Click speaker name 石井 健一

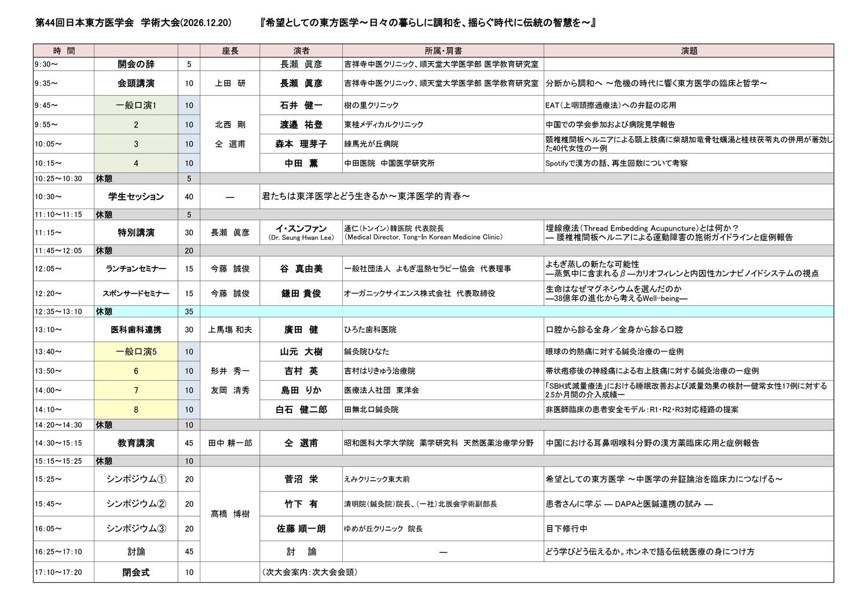coord(301,105)
